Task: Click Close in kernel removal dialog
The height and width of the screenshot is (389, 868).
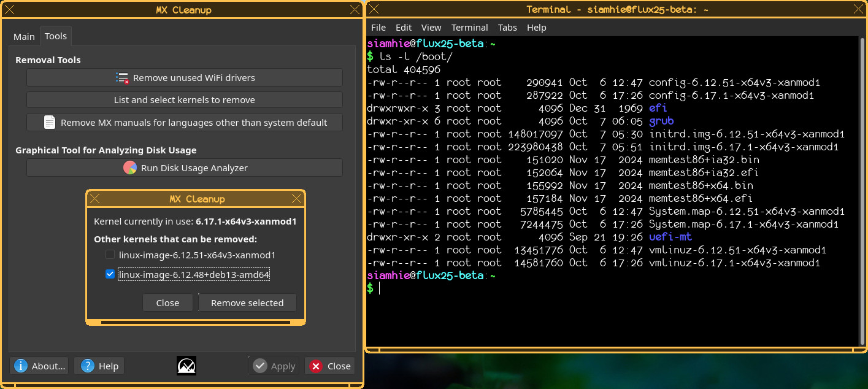Action: (x=167, y=302)
